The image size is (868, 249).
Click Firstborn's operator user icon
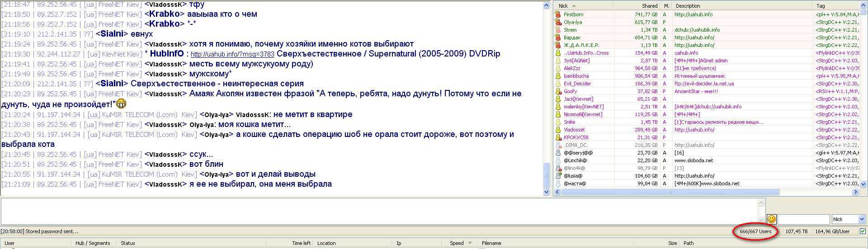pos(558,14)
